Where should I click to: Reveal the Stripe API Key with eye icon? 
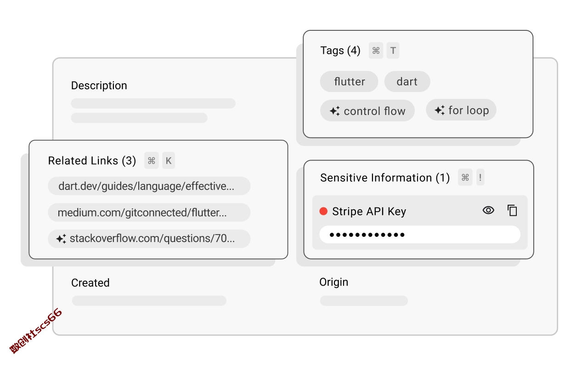pyautogui.click(x=488, y=210)
